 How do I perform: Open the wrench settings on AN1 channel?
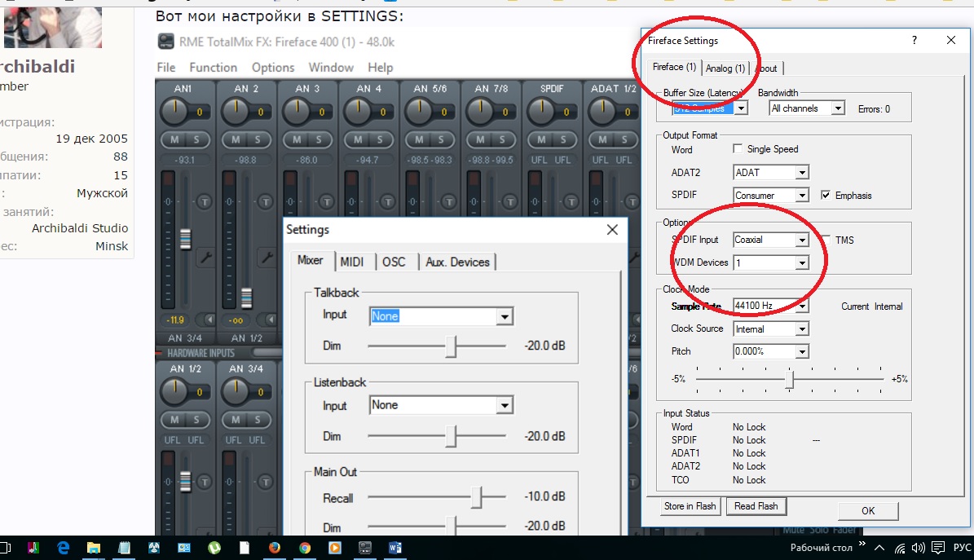[x=205, y=257]
